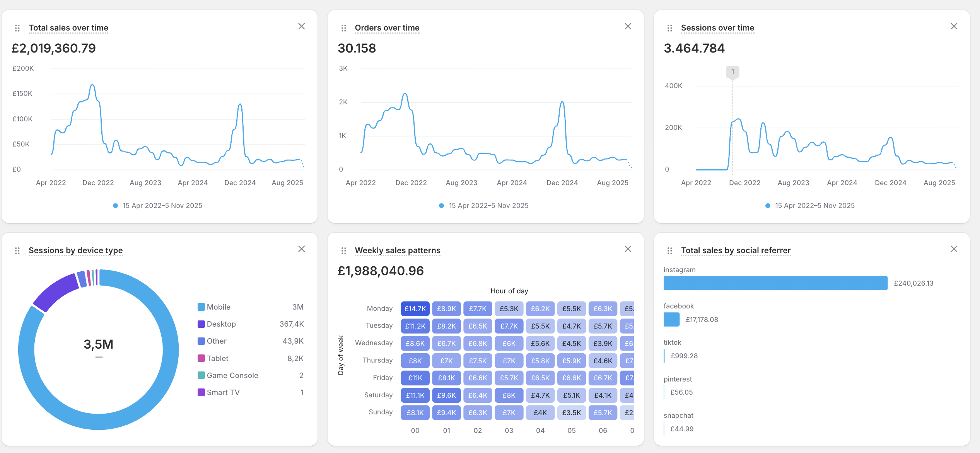Viewport: 980px width, 453px height.
Task: Click Saturday 01 heatmap cell £9.6K
Action: pos(446,395)
